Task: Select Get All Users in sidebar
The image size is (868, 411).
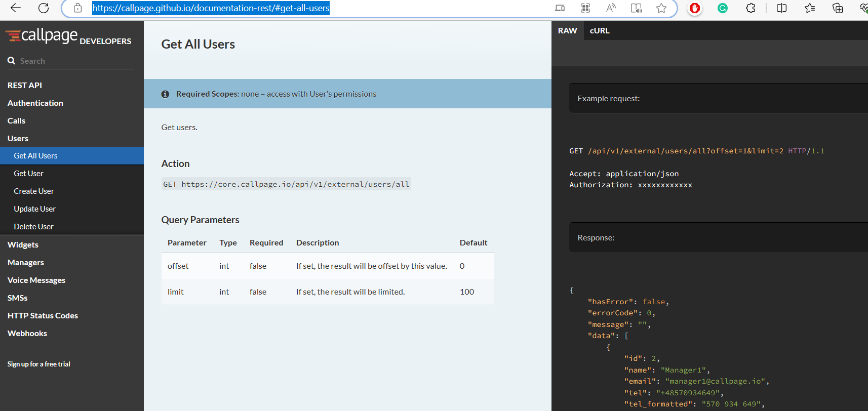Action: (x=72, y=156)
